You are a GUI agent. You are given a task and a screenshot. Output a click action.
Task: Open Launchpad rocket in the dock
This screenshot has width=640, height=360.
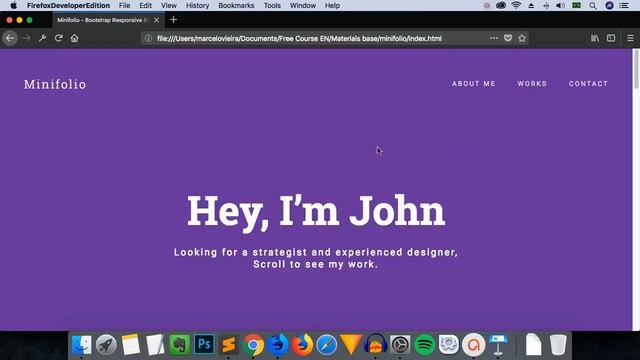106,345
